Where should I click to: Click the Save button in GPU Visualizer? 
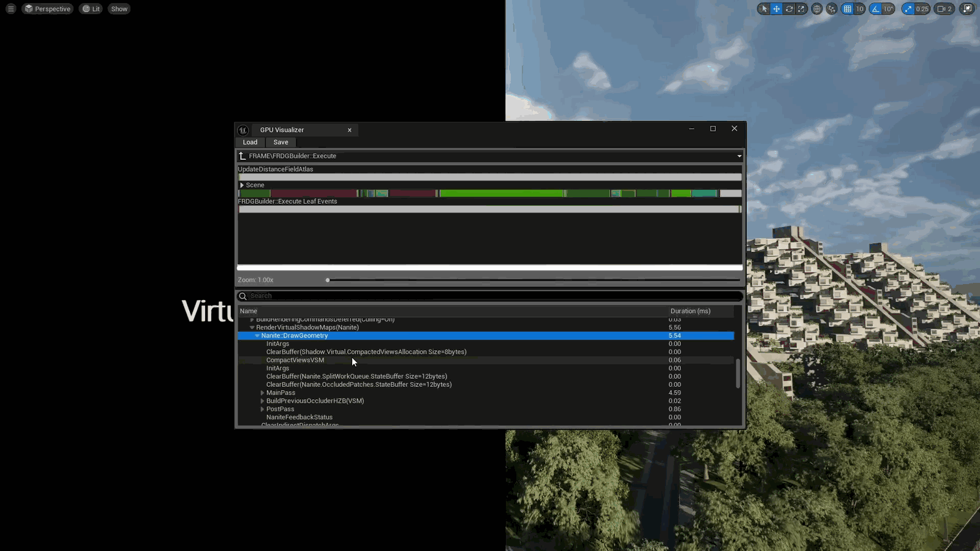(x=281, y=142)
